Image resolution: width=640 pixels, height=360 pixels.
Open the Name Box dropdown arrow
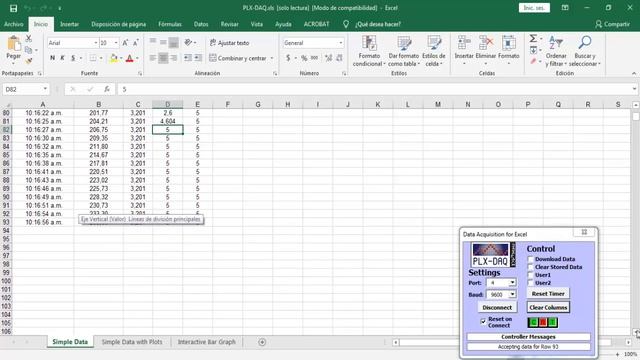click(45, 89)
